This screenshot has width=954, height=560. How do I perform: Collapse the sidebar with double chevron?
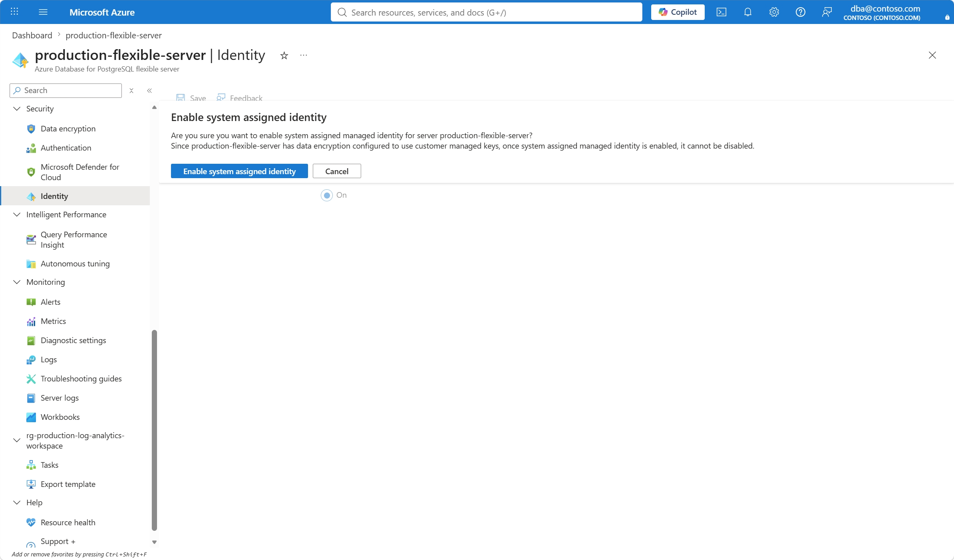(149, 91)
